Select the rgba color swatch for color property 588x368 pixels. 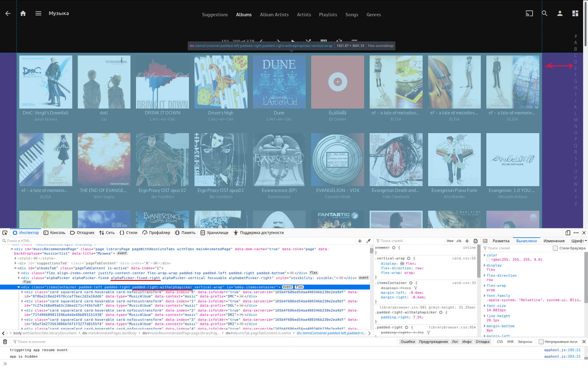[488, 259]
